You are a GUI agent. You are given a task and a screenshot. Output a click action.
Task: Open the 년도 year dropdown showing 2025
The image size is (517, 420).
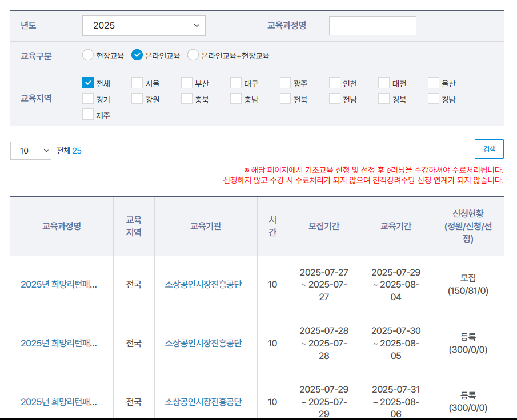tap(144, 25)
